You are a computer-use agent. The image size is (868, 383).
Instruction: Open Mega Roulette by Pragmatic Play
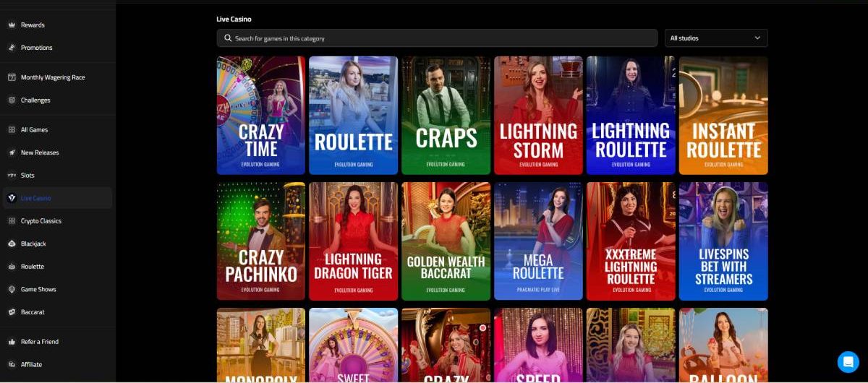click(x=538, y=241)
